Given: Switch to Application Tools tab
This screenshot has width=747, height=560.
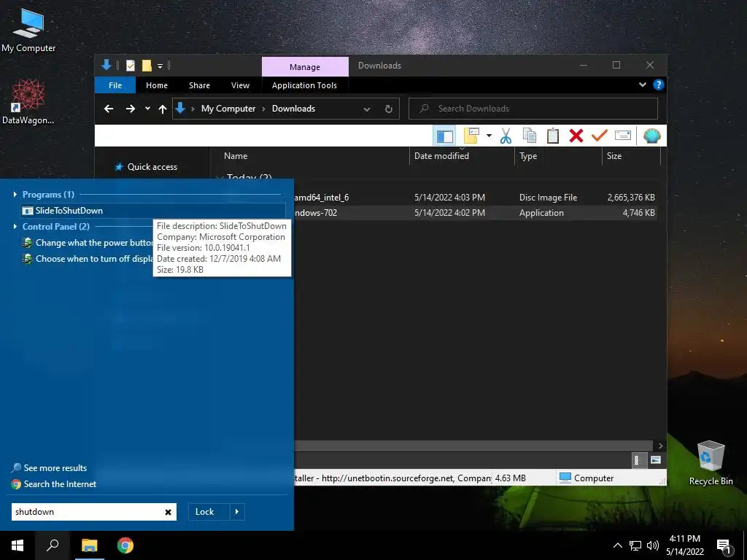Looking at the screenshot, I should point(304,85).
